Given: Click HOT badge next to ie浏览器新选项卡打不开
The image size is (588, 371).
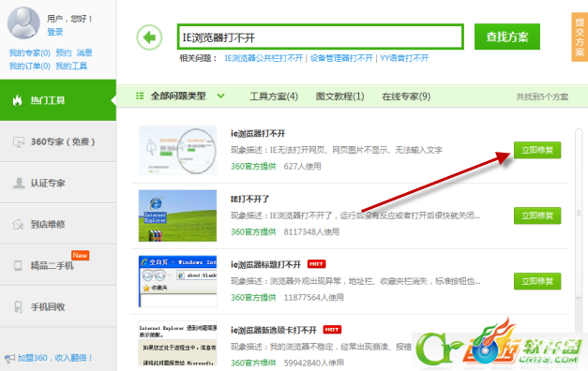Looking at the screenshot, I should click(x=332, y=330).
